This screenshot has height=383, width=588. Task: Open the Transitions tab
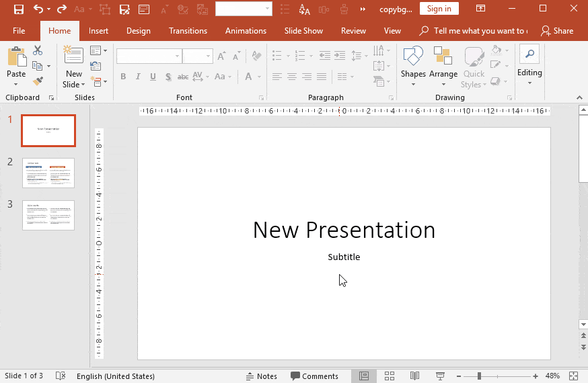click(x=188, y=31)
